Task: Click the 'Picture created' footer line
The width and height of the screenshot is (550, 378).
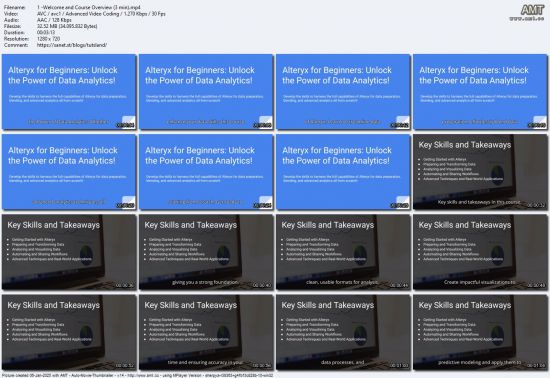Action: click(x=137, y=375)
